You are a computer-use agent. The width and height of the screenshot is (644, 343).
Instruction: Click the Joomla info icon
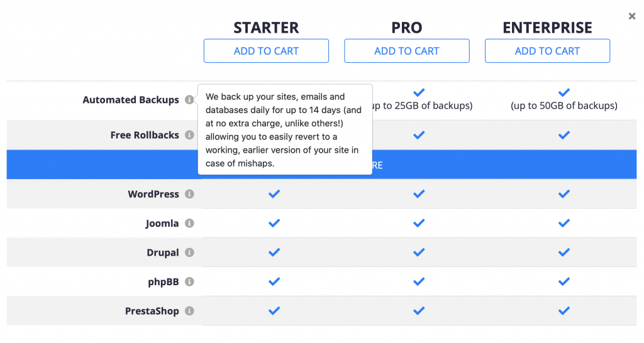189,223
